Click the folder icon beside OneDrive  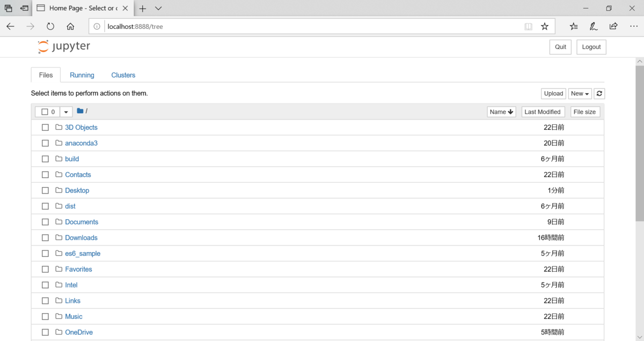point(59,332)
